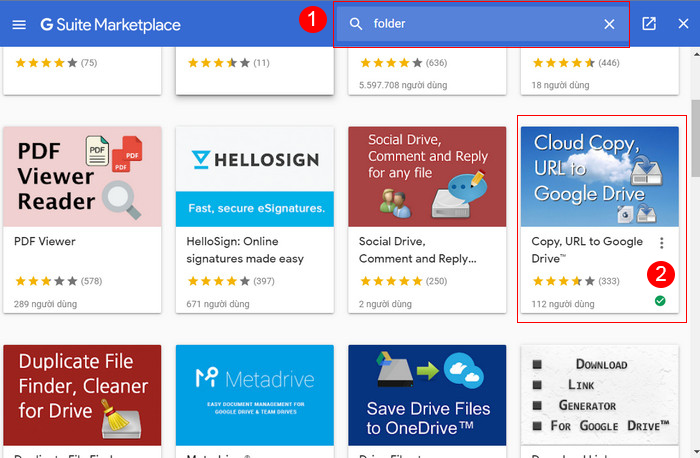Click the PDF Viewer star rating (578)
The width and height of the screenshot is (700, 458).
(x=58, y=281)
